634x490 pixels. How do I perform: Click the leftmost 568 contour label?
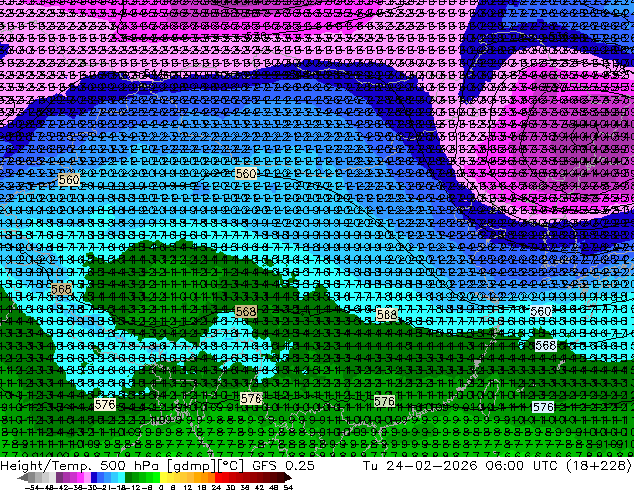pos(61,289)
